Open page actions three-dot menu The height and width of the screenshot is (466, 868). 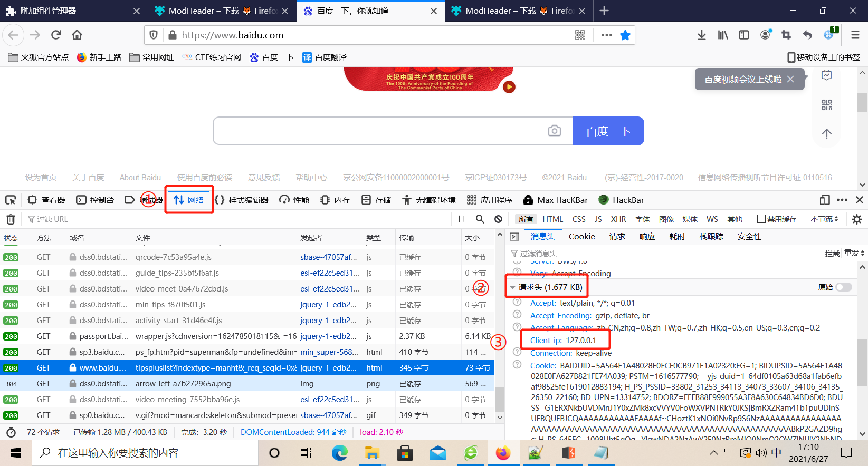point(607,35)
